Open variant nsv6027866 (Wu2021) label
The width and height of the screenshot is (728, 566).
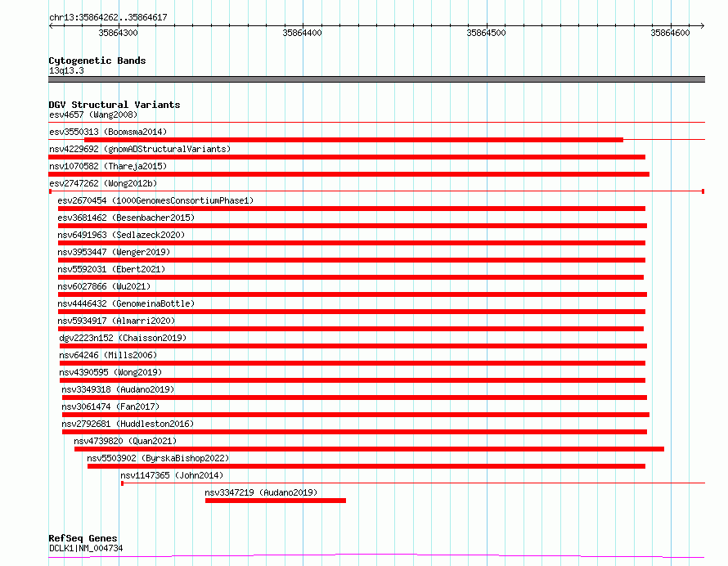pos(104,286)
